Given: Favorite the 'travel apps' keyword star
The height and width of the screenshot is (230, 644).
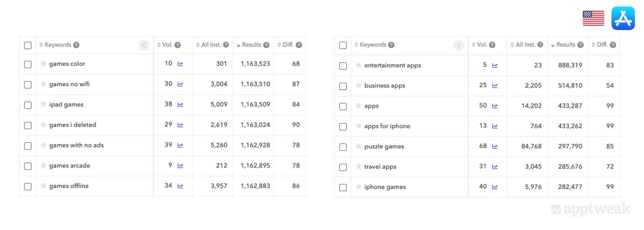Looking at the screenshot, I should point(358,167).
